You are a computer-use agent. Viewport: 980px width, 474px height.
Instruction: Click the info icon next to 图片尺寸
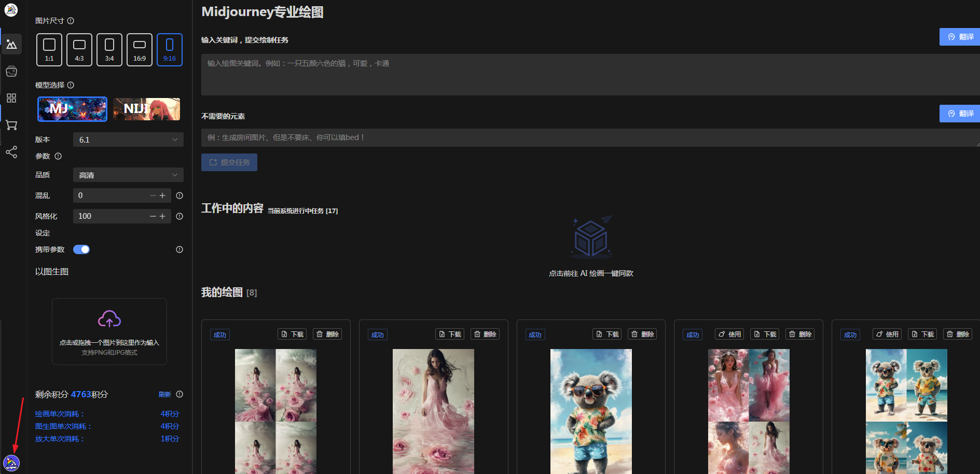click(71, 21)
